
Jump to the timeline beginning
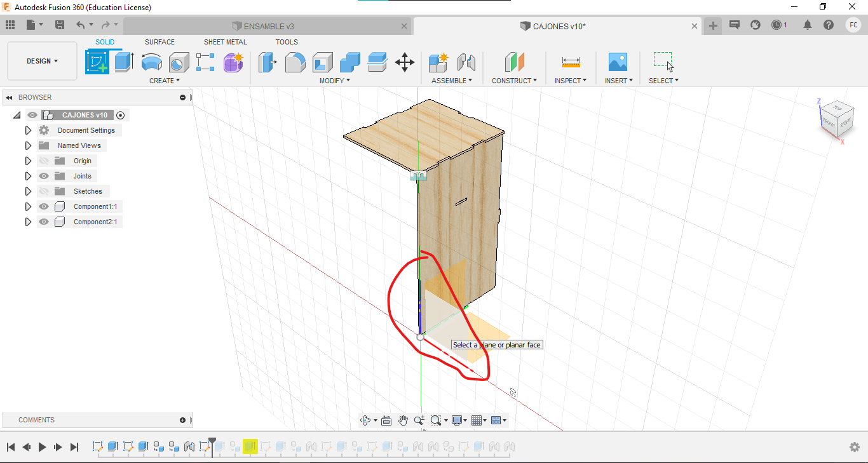[10, 447]
